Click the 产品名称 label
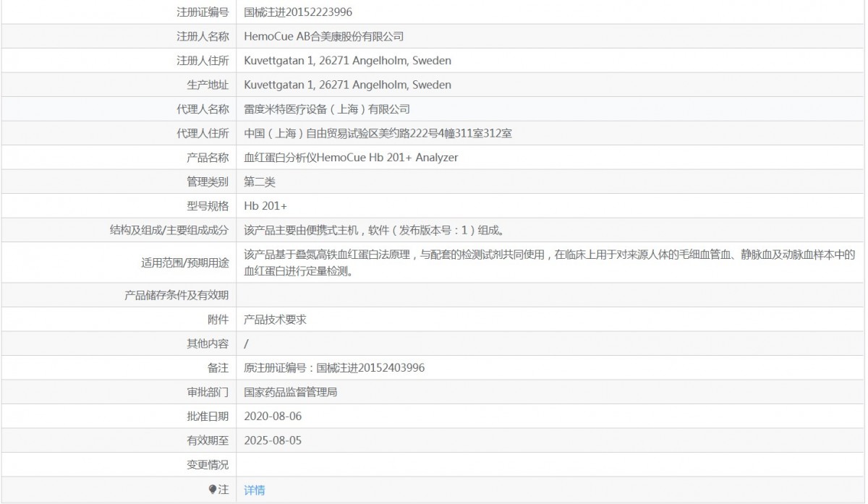Screen dimensions: 868x504 208,158
